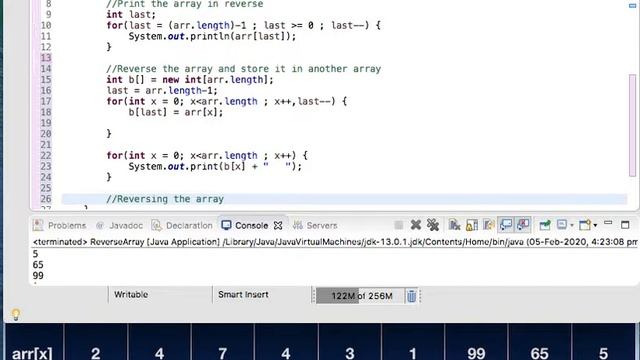640x360 pixels.
Task: Click table cell with value 65
Action: tap(539, 342)
